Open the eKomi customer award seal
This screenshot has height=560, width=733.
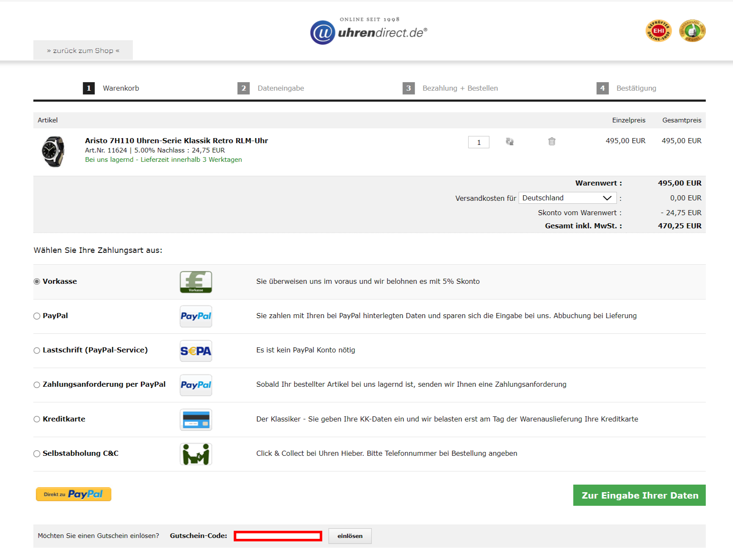[x=692, y=30]
